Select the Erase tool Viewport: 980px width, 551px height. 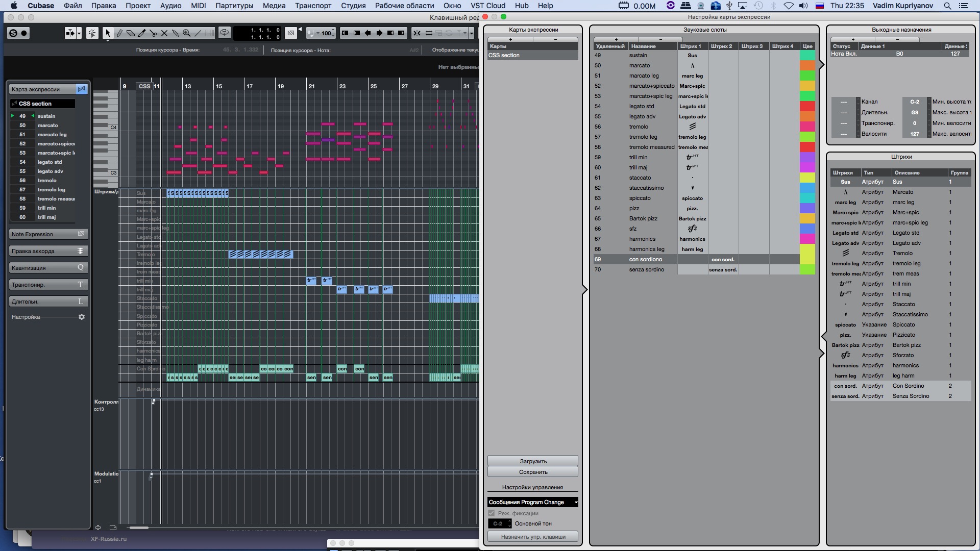(131, 33)
